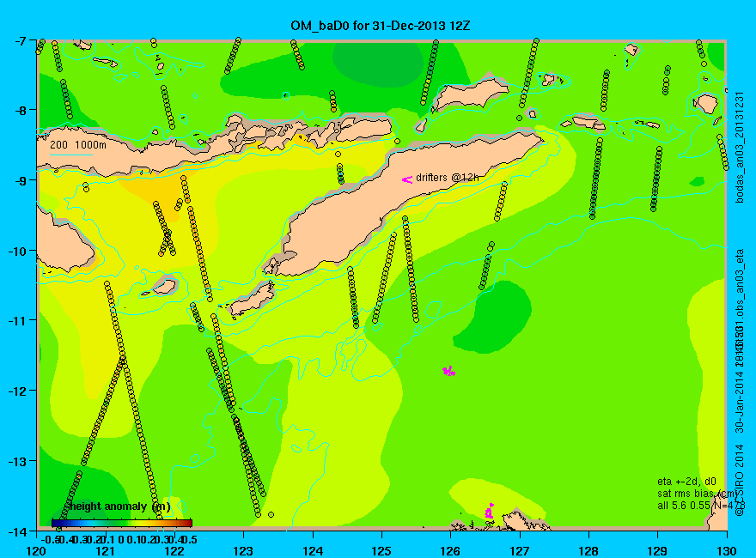Click the "129" longitude tick label

(658, 550)
